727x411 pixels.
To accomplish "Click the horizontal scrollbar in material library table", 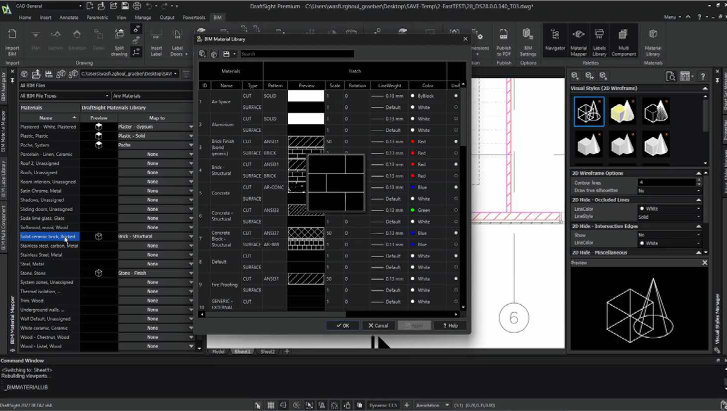I will (x=275, y=314).
